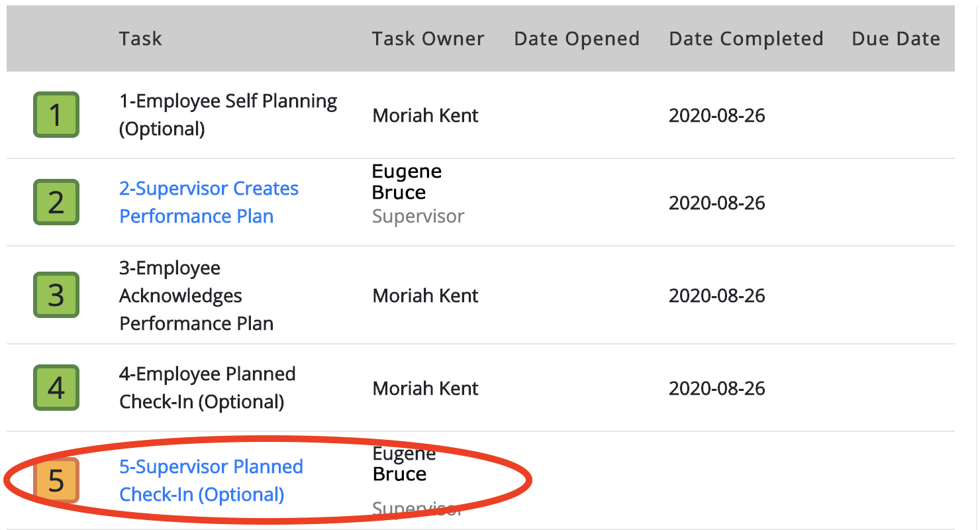The width and height of the screenshot is (980, 530).
Task: Click completed date 2020-08-26 for task 3
Action: pyautogui.click(x=717, y=295)
